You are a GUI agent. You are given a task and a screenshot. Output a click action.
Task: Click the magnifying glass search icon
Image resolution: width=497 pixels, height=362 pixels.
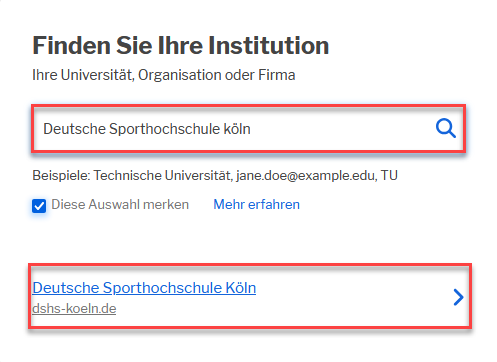click(446, 128)
